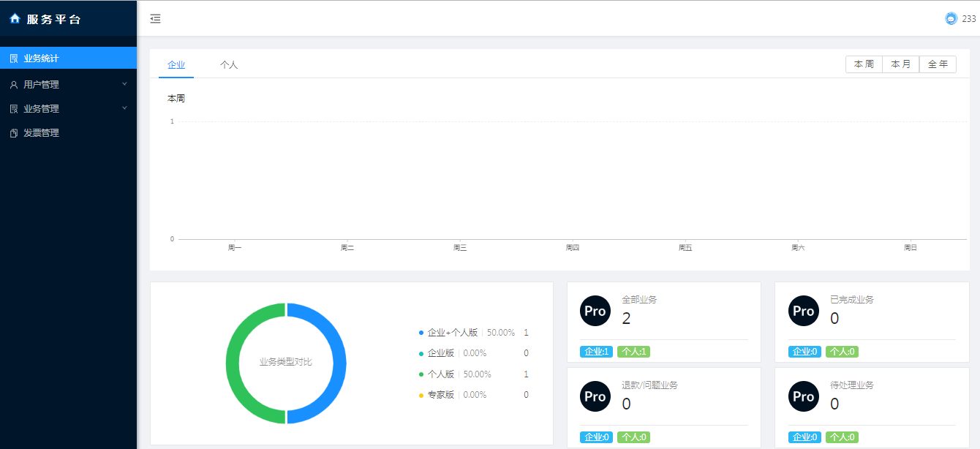Click the home icon beside 服务平台
Viewport: 980px width, 449px height.
click(15, 19)
